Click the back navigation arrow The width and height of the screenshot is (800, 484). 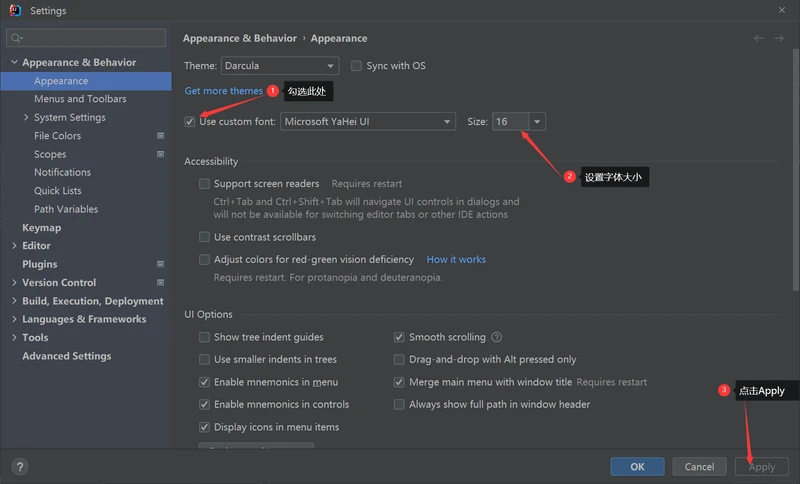(759, 38)
